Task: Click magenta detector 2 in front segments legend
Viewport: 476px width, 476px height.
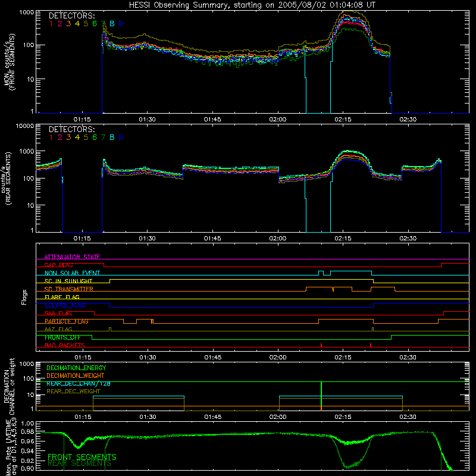Action: point(60,24)
